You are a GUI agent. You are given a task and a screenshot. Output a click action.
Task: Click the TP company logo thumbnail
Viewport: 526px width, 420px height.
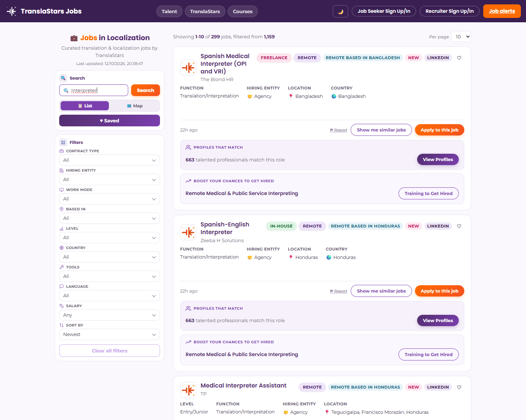point(188,390)
